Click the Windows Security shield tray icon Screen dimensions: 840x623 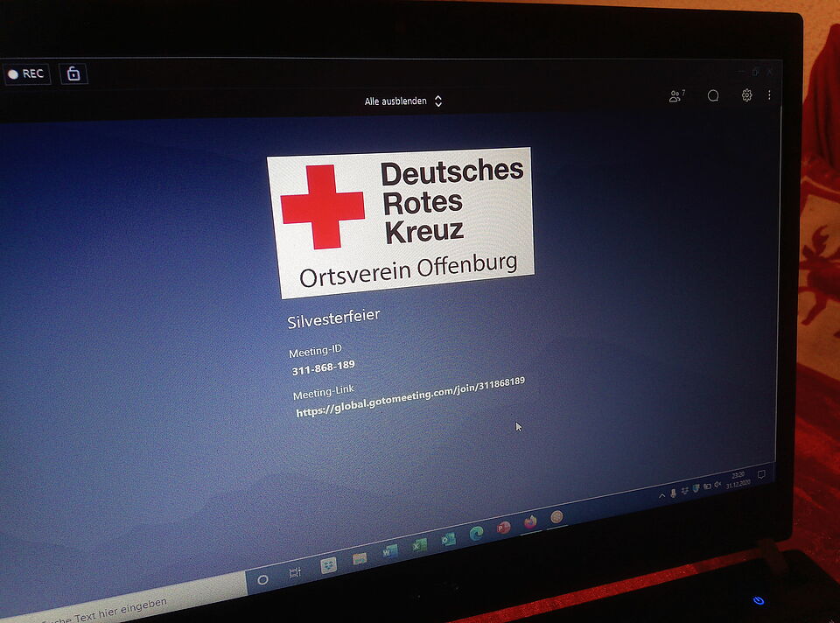[696, 488]
